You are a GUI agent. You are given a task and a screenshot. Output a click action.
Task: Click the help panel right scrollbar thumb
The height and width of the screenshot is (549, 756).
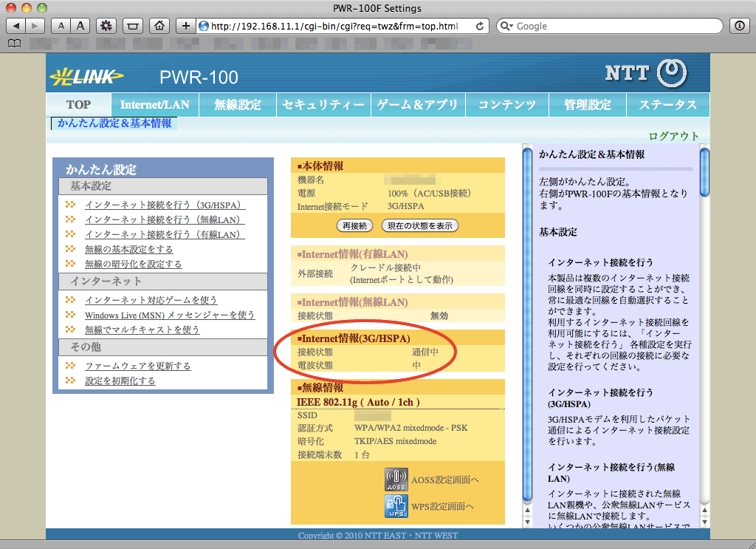point(704,172)
